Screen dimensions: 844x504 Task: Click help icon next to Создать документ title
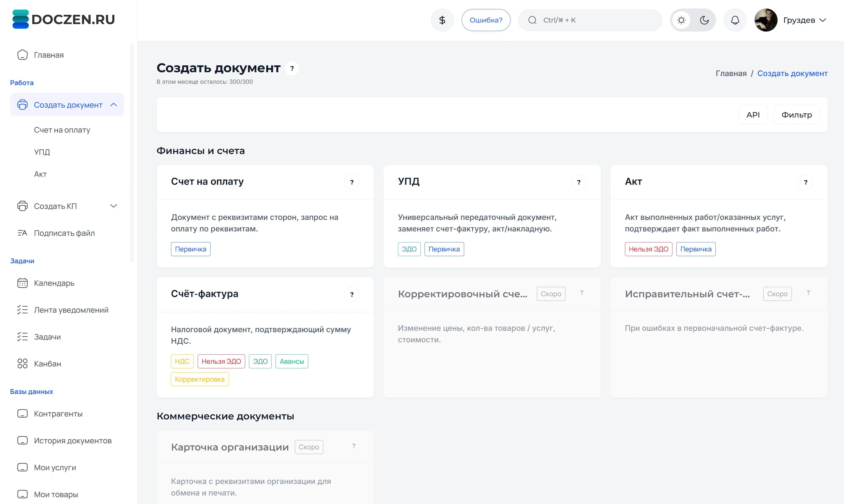pyautogui.click(x=292, y=68)
